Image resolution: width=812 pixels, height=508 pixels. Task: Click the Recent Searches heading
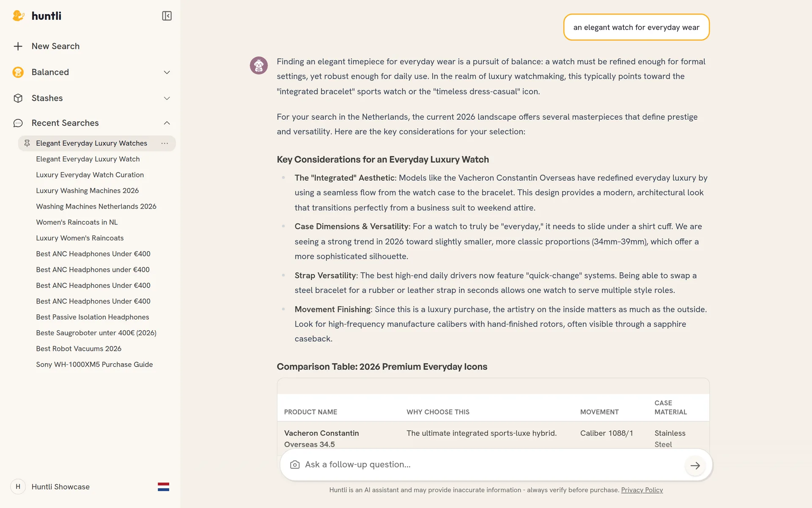point(65,123)
